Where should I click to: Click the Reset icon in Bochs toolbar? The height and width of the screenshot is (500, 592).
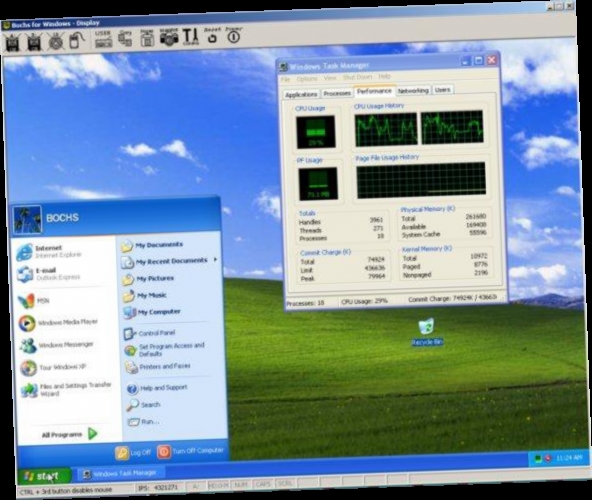(212, 35)
